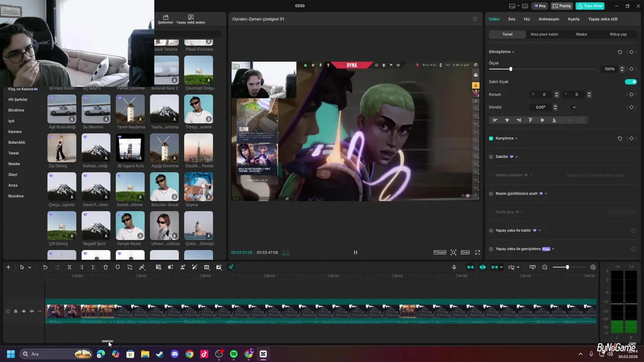The width and height of the screenshot is (644, 362).
Task: Switch to the Ses tab
Action: [x=511, y=19]
